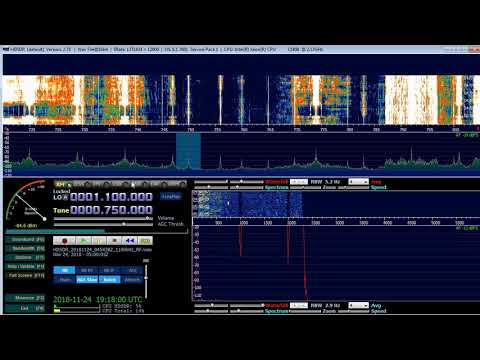The image size is (480, 360).
Task: Open upper Avg dropdown
Action: [358, 182]
